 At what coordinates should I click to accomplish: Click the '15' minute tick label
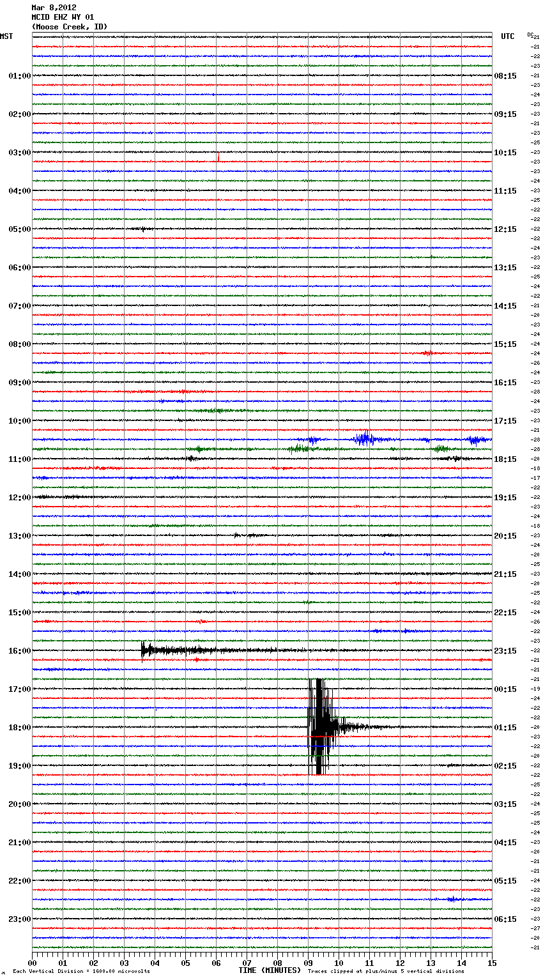(492, 963)
